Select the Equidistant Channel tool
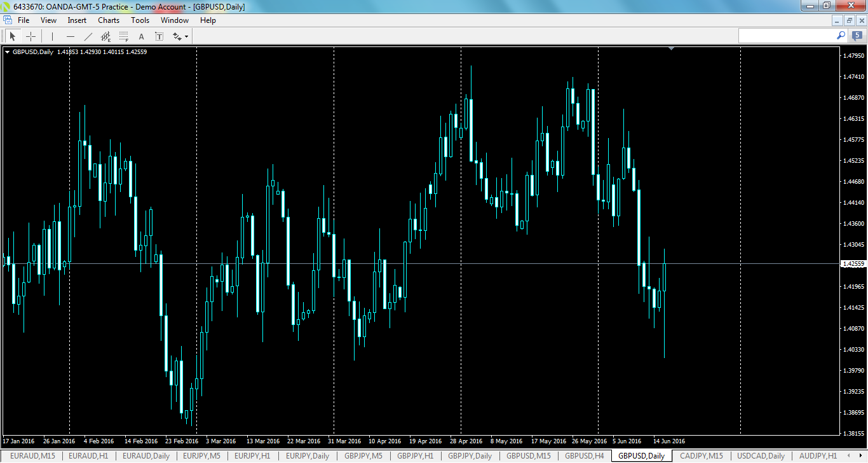 click(x=105, y=36)
